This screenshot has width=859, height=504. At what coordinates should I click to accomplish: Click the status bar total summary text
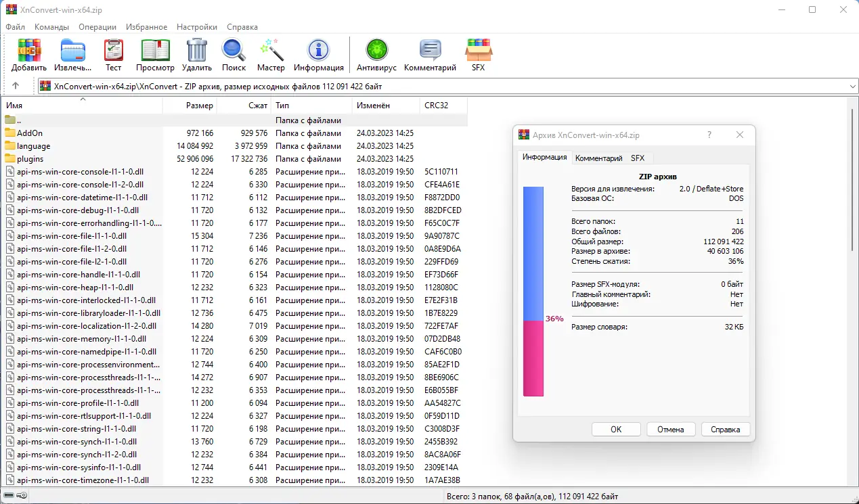pos(533,497)
